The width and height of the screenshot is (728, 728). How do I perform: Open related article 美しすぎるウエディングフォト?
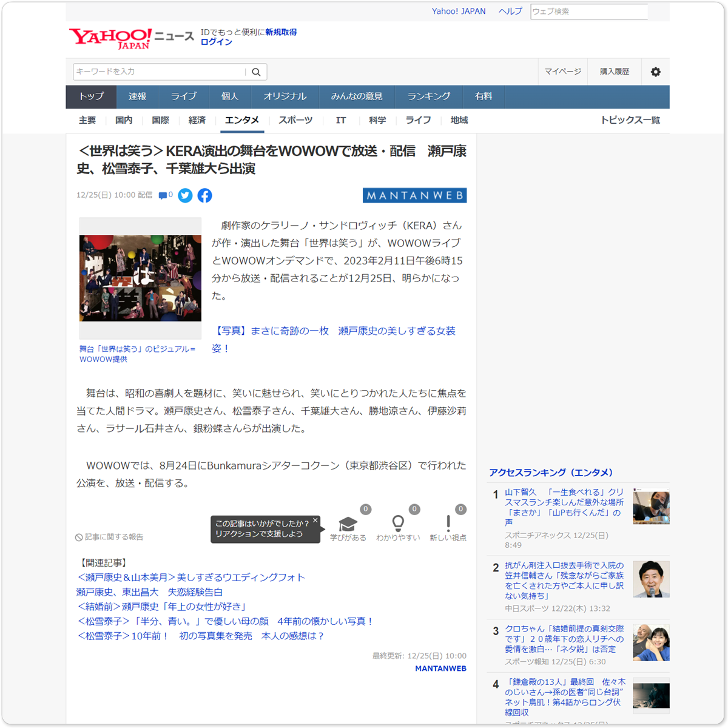click(x=191, y=578)
